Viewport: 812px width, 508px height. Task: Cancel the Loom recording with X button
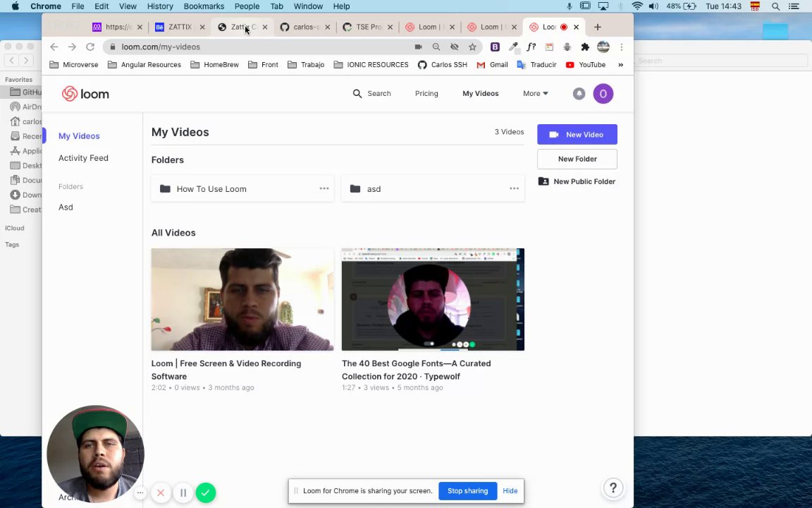click(161, 492)
